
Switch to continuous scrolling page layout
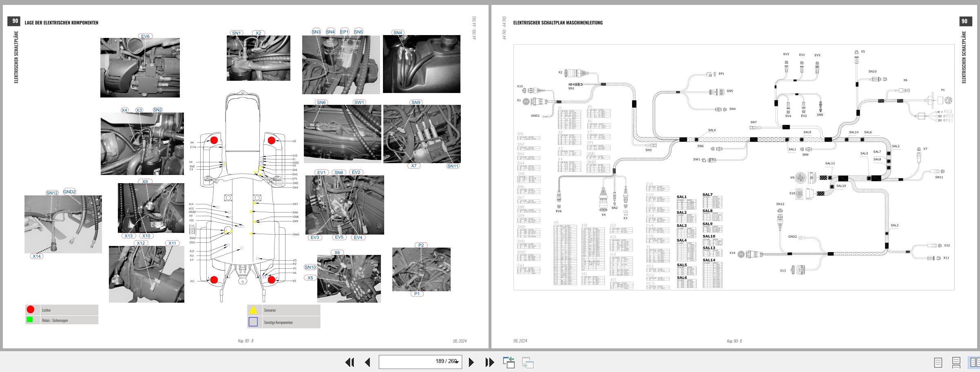point(956,362)
